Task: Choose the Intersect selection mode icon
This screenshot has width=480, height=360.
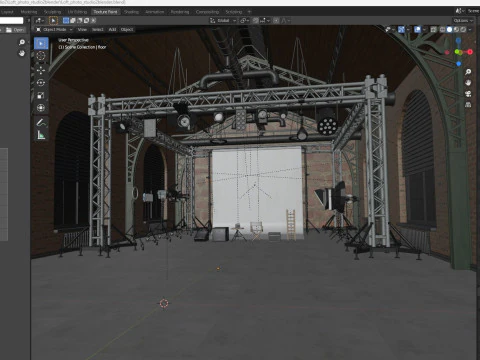Action: coord(94,21)
